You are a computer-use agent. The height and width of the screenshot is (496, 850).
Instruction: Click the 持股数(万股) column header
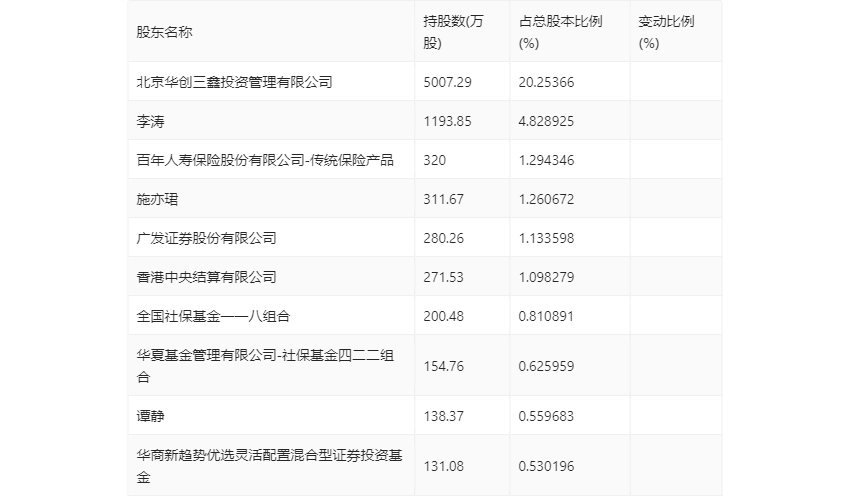pyautogui.click(x=453, y=32)
